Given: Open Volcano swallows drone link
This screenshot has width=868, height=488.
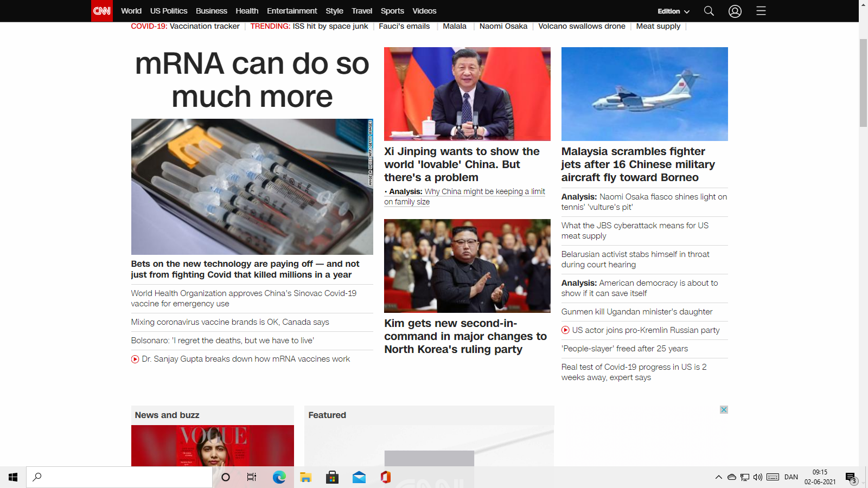Looking at the screenshot, I should (582, 26).
